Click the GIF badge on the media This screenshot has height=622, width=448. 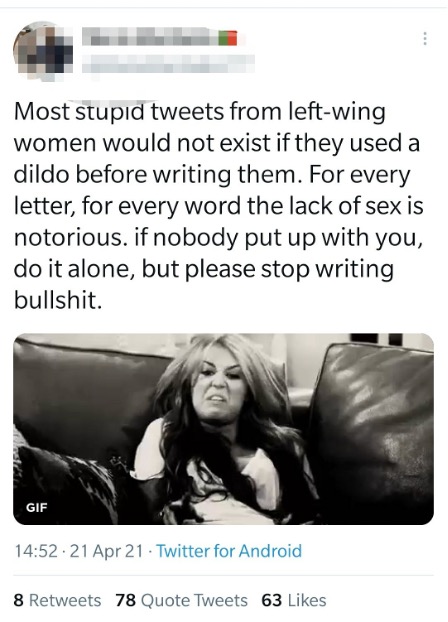pyautogui.click(x=36, y=507)
